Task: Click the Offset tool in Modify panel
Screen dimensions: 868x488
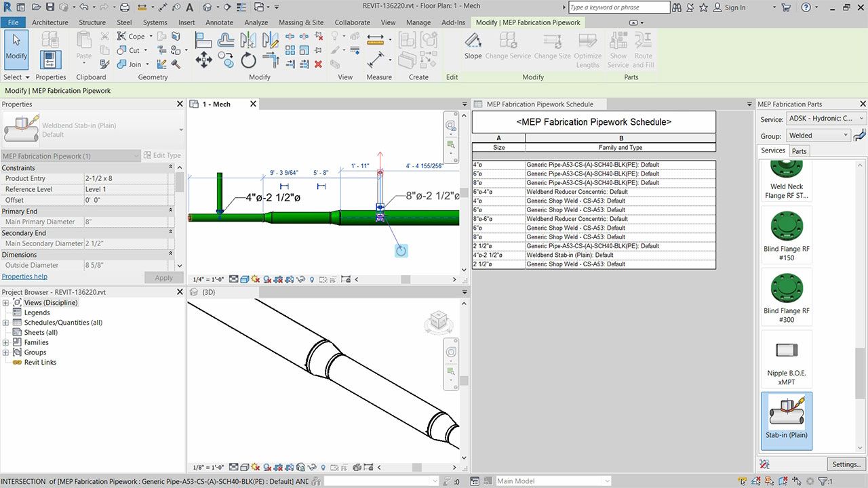Action: point(226,40)
